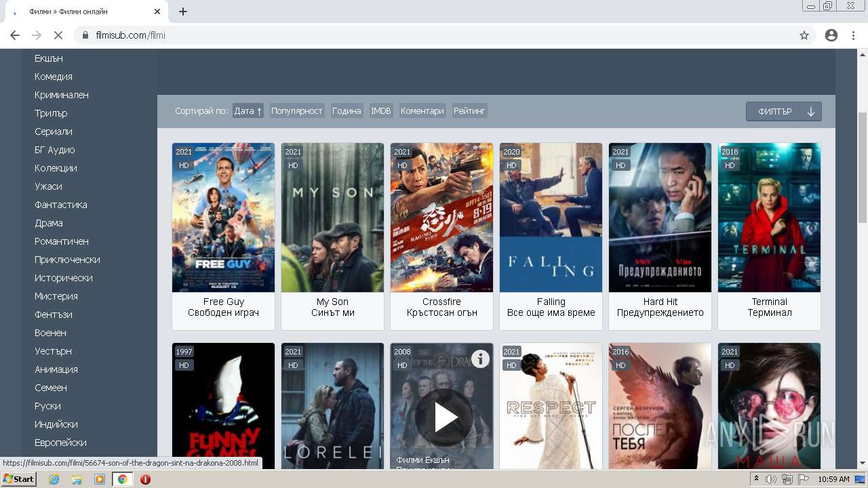Screen dimensions: 868x488
Task: Open Индийски movies category
Action: (x=56, y=424)
